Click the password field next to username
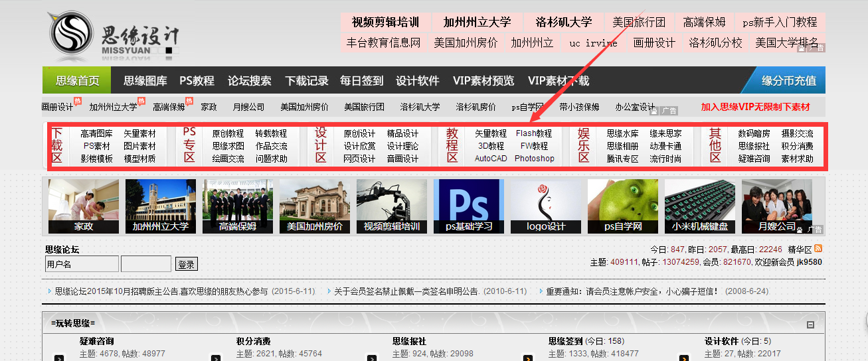Image resolution: width=868 pixels, height=361 pixels. (146, 264)
